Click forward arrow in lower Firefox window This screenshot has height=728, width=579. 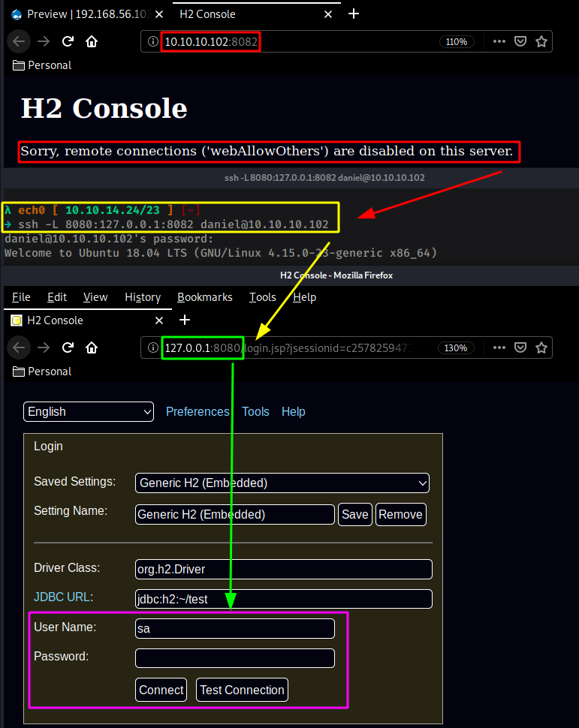[44, 347]
